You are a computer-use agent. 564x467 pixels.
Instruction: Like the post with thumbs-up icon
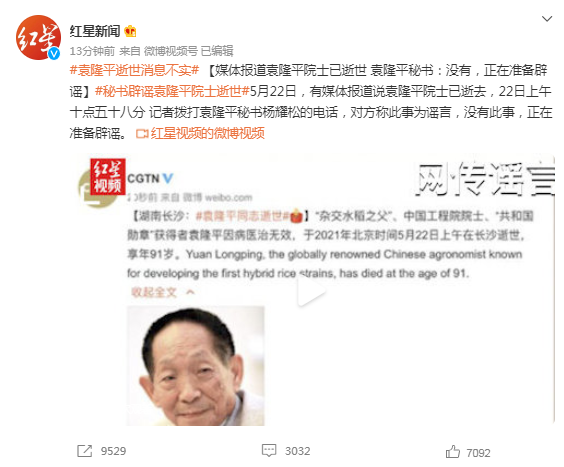pyautogui.click(x=453, y=452)
